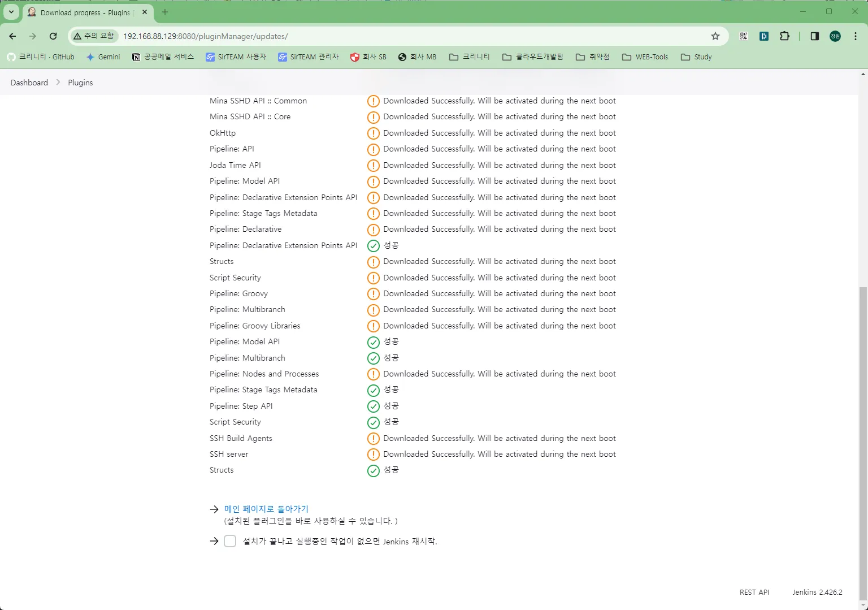The height and width of the screenshot is (610, 868).
Task: Open the 회사 MB bookmark
Action: pos(417,57)
